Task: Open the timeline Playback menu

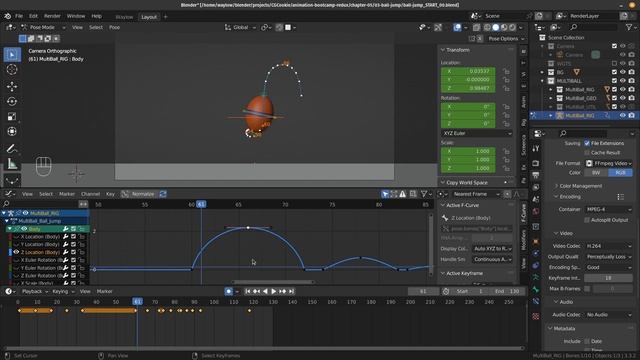Action: (34, 291)
